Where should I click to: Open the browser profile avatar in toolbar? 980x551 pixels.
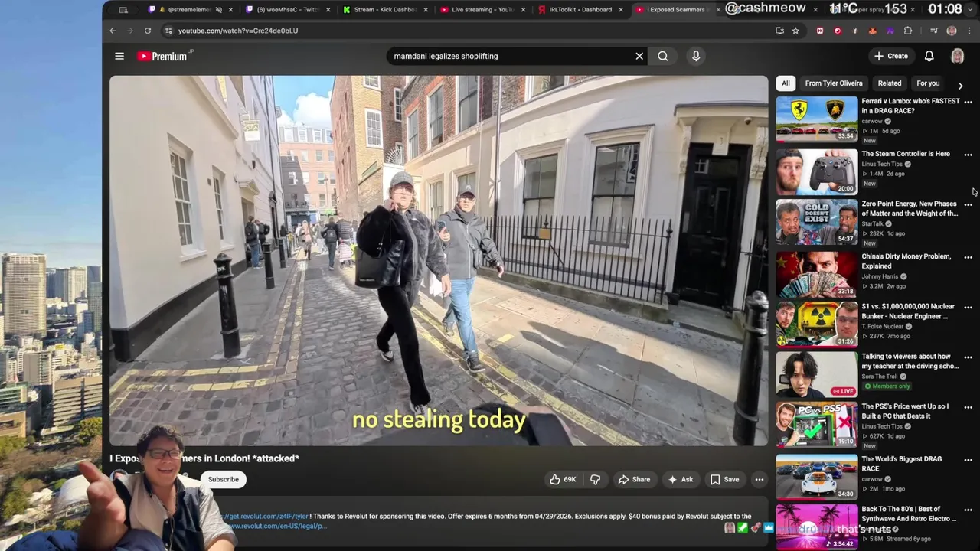[952, 31]
